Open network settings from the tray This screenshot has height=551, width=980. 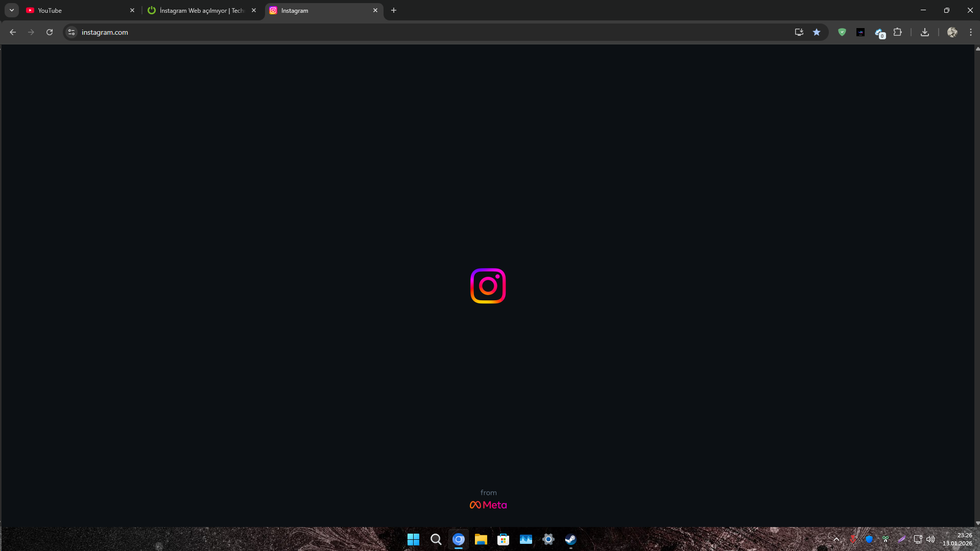click(x=918, y=539)
